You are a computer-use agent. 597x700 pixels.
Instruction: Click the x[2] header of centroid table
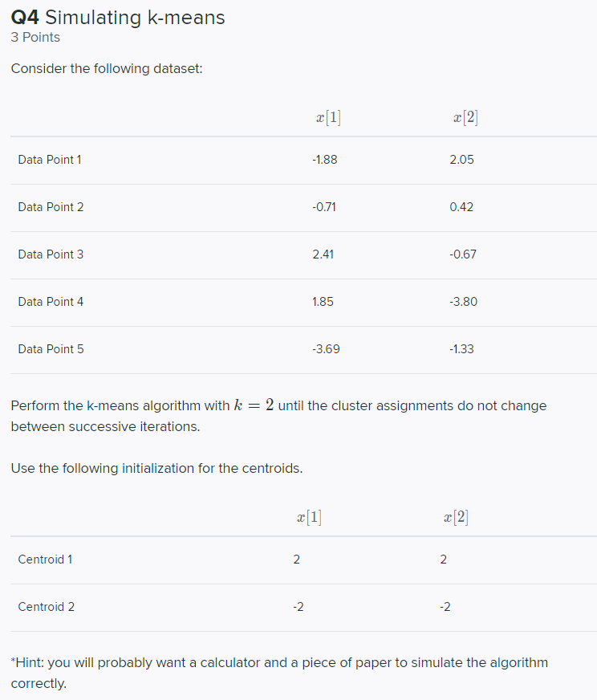tap(456, 517)
